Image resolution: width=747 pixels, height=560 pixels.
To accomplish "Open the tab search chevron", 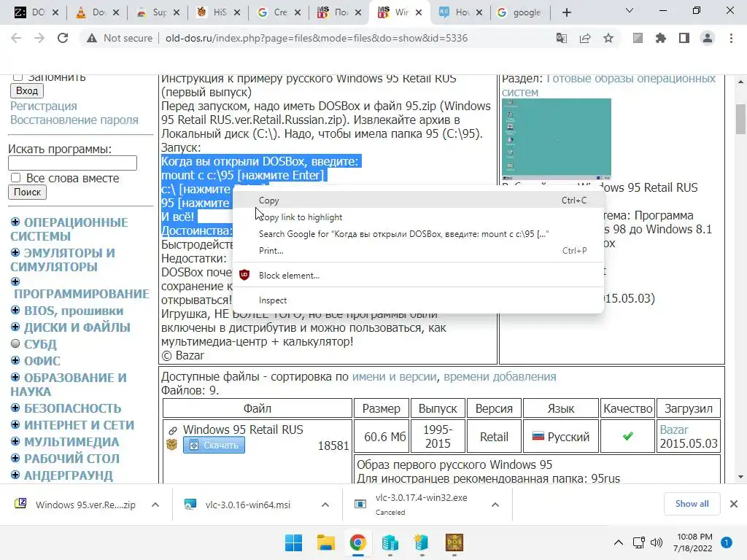I will point(630,10).
